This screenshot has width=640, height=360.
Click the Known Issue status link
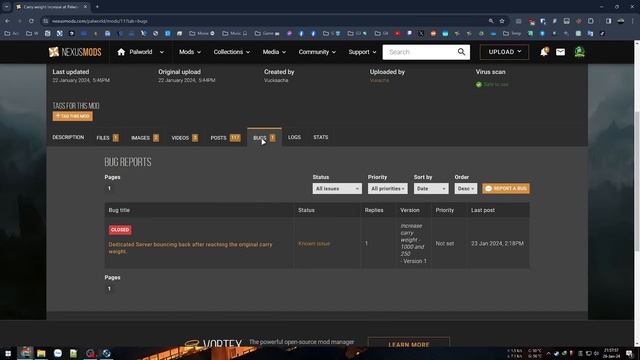click(314, 244)
